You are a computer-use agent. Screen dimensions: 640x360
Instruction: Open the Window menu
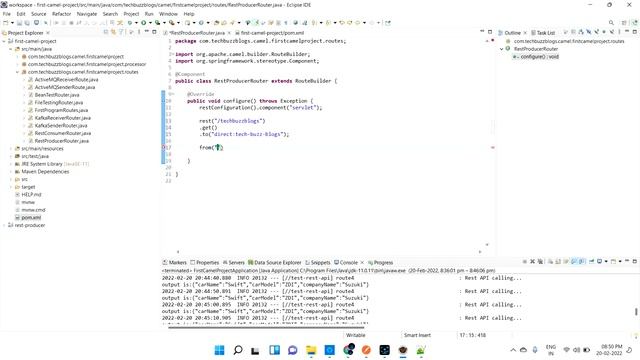[x=168, y=14]
